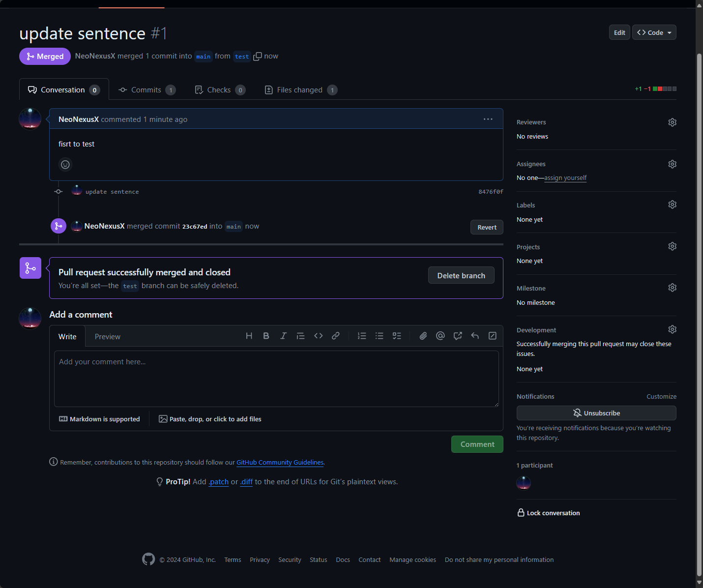This screenshot has height=588, width=703.
Task: Open the assign yourself link
Action: tap(565, 178)
